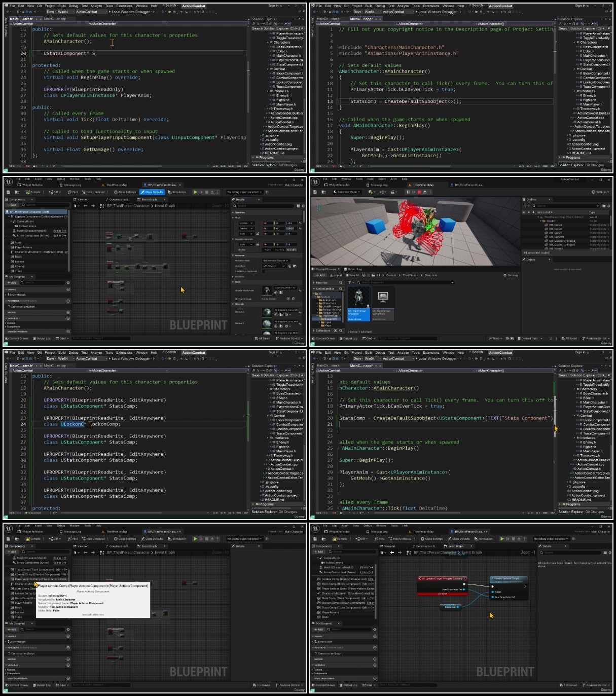Switch to Construction Script tab in middle-left editor
Image resolution: width=616 pixels, height=696 pixels.
click(119, 199)
